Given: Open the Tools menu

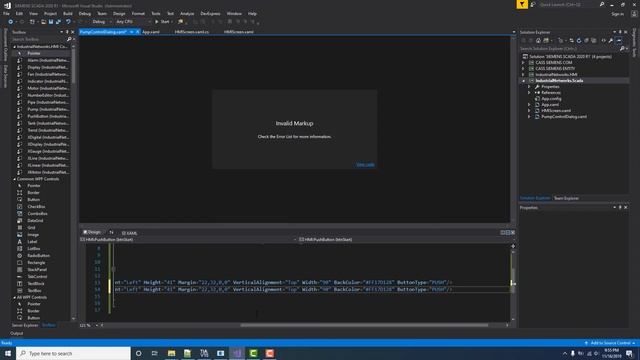Looking at the screenshot, I should pyautogui.click(x=156, y=14).
